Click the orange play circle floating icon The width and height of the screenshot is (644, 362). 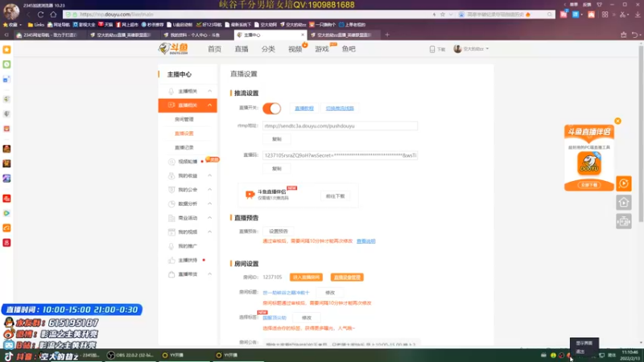(623, 183)
